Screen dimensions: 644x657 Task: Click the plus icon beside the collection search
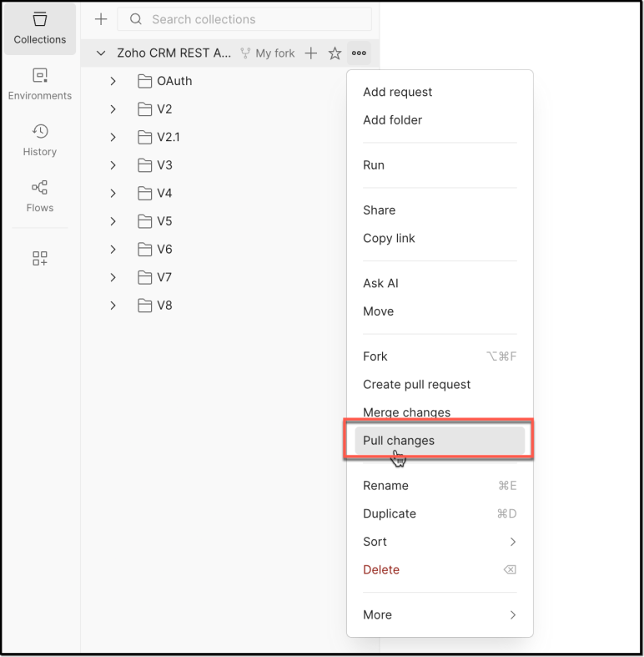coord(101,19)
